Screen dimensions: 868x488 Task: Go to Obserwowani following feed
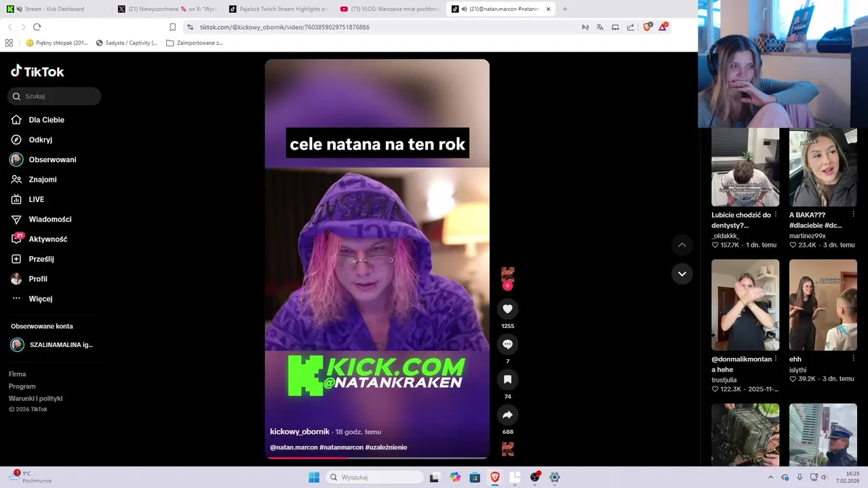pos(52,159)
